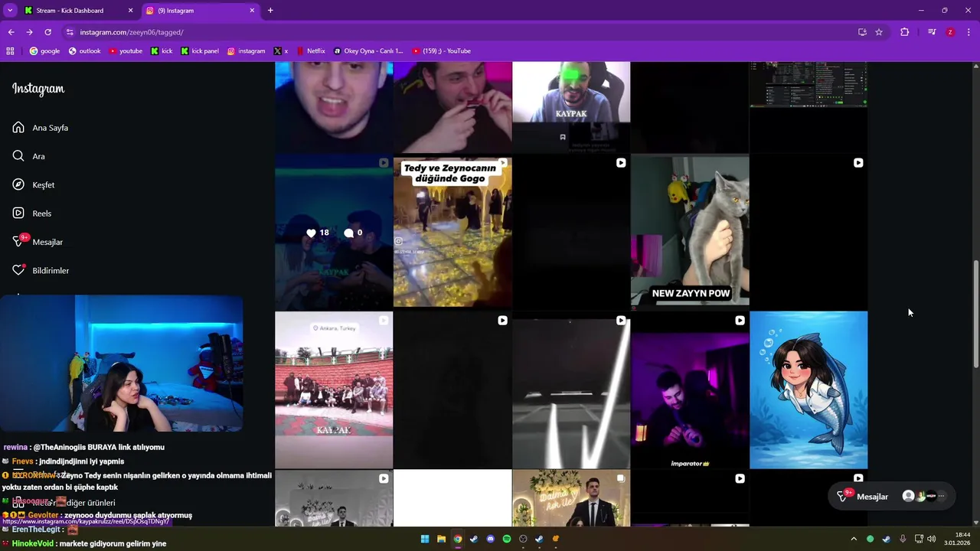Go to Keşfet explore page

[x=33, y=184]
